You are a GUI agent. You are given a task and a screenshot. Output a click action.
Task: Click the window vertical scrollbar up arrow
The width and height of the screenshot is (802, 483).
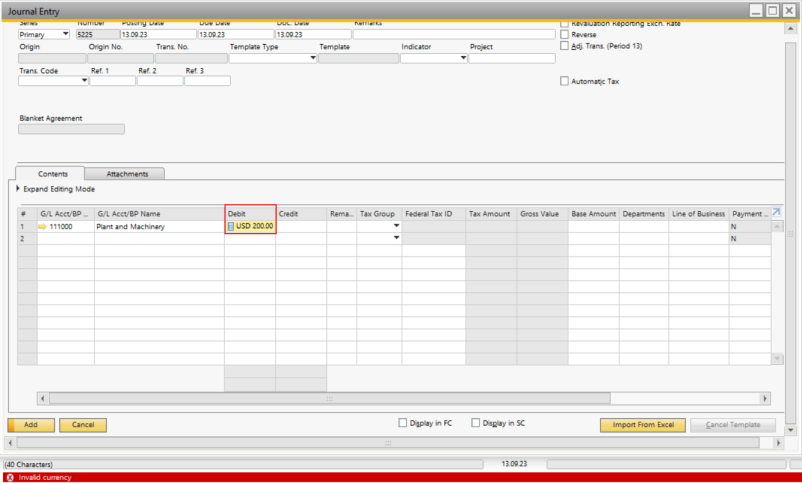791,28
